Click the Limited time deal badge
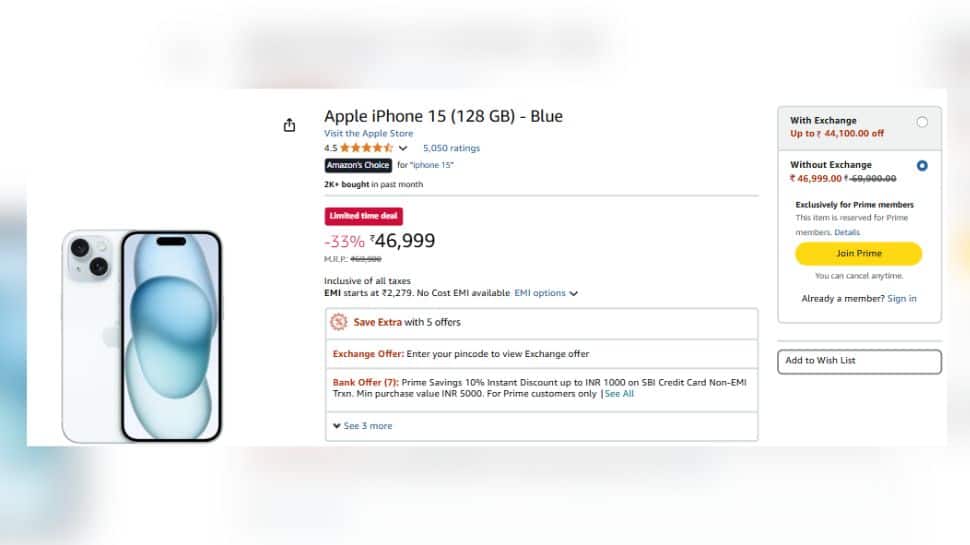 (x=364, y=216)
